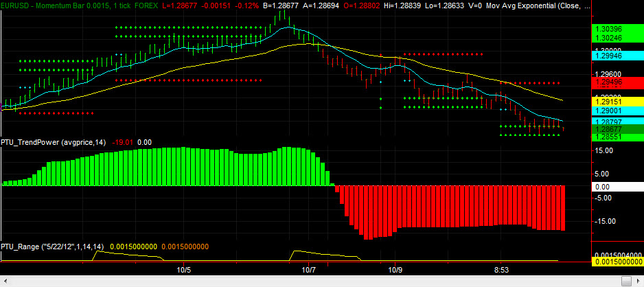The width and height of the screenshot is (644, 287).
Task: Click the 1.28677 dark green last-price label
Action: click(x=617, y=129)
